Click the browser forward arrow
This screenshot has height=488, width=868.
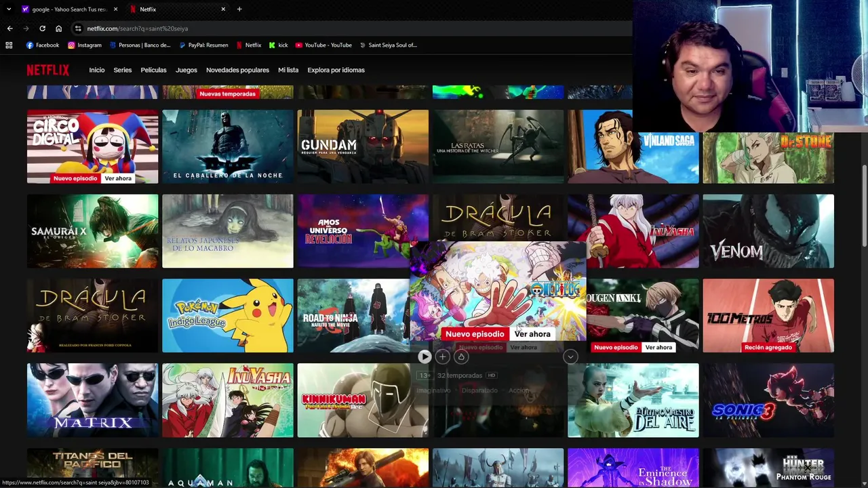coord(26,28)
